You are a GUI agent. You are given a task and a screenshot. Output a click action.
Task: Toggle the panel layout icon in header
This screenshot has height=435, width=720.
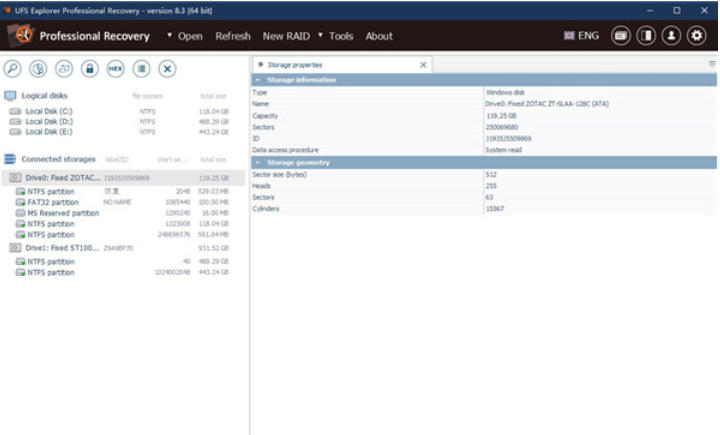click(x=646, y=36)
